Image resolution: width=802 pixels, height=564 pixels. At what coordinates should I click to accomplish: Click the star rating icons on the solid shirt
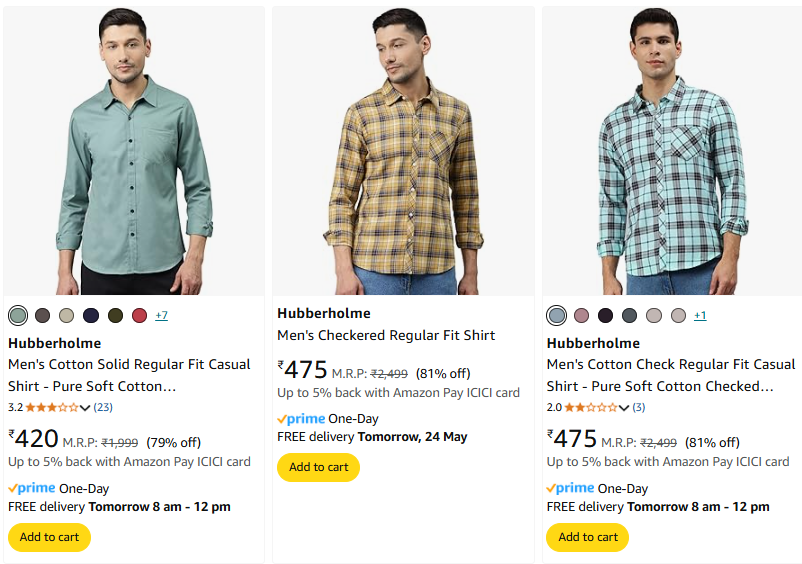(x=51, y=408)
